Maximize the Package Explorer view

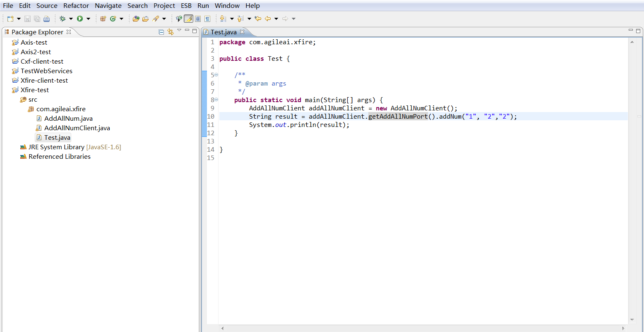click(x=195, y=31)
